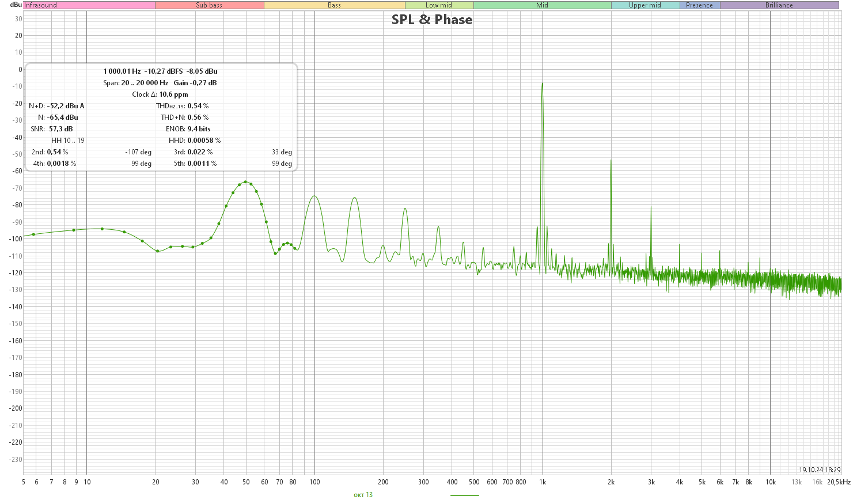Click the green legend line swatch
The image size is (853, 504).
[x=464, y=495]
